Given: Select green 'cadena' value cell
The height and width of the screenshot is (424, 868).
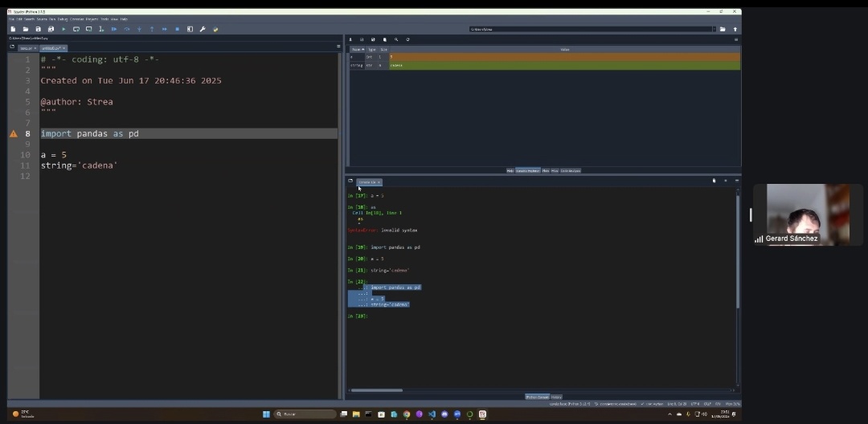Looking at the screenshot, I should coord(565,65).
